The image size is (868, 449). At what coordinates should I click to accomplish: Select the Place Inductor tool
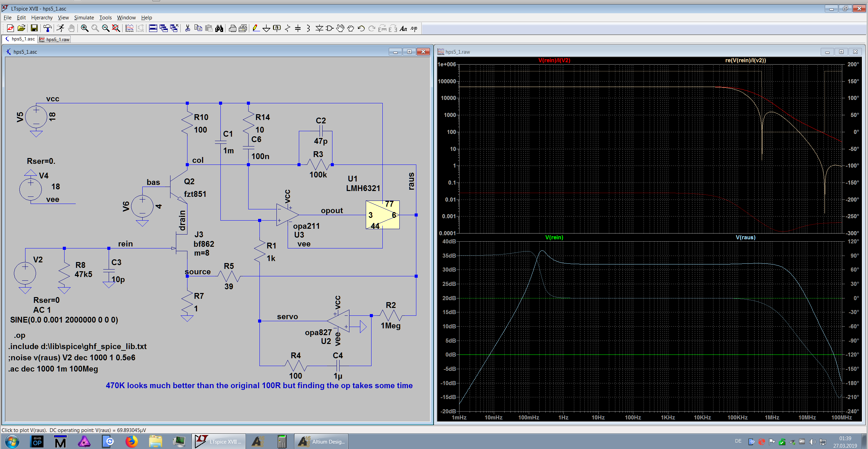(x=308, y=29)
